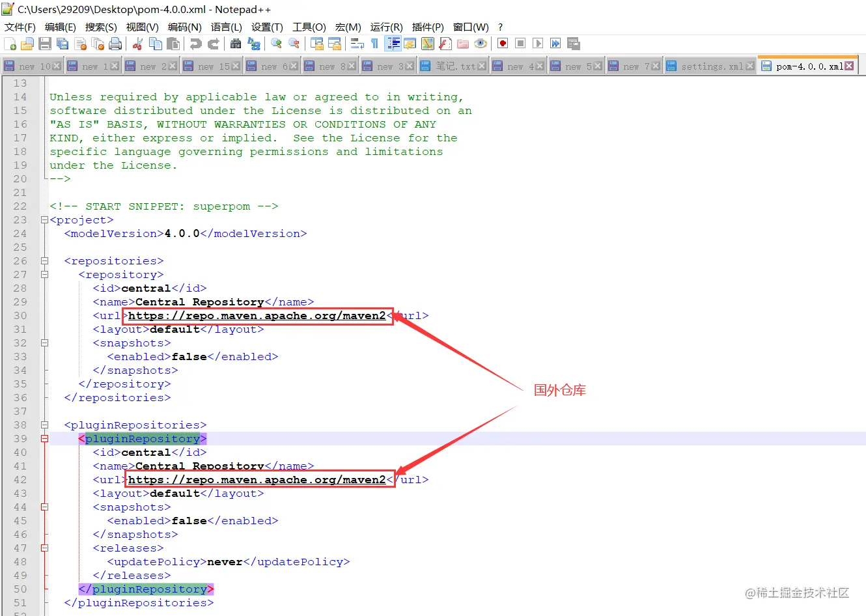Screen dimensions: 866x616
Task: Collapse snapshots block at line 32
Action: (44, 343)
